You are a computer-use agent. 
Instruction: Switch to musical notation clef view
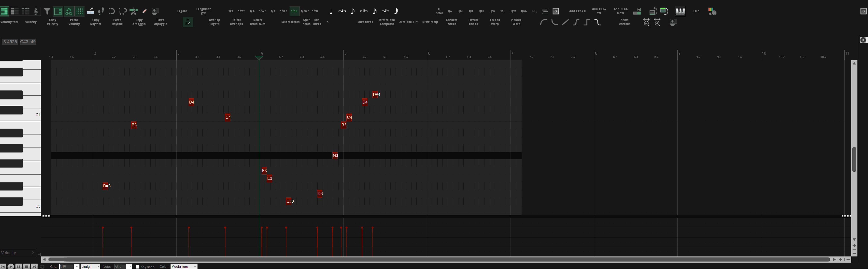[x=36, y=12]
